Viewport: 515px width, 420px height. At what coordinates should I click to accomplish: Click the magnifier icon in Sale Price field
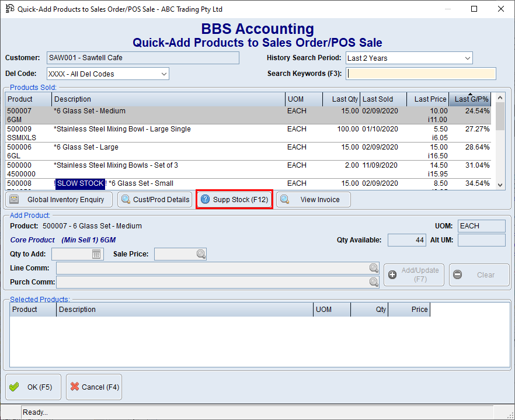(200, 254)
